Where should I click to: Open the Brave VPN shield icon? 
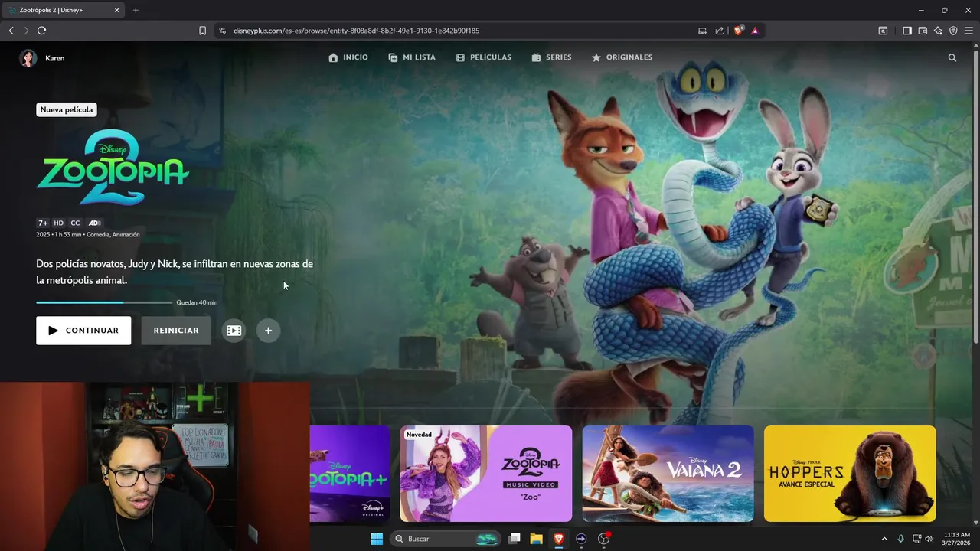pyautogui.click(x=953, y=31)
